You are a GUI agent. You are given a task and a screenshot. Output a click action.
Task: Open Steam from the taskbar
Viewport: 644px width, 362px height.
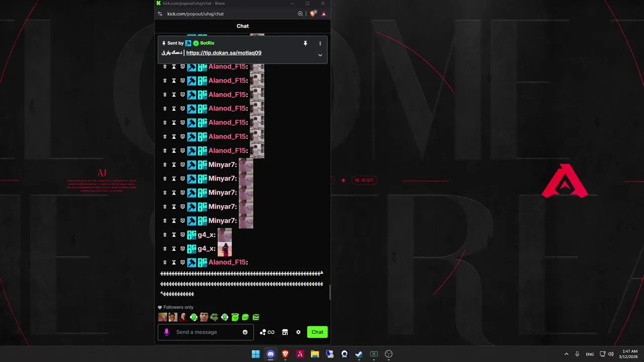(x=359, y=354)
